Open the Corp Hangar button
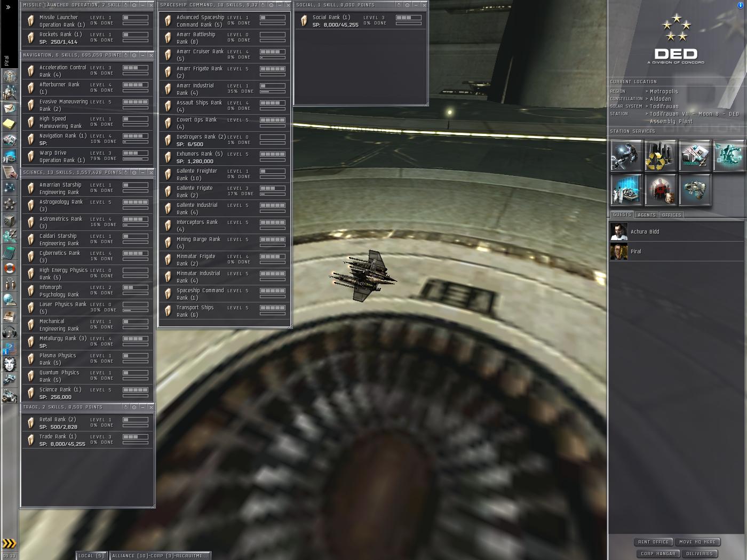 click(x=658, y=554)
